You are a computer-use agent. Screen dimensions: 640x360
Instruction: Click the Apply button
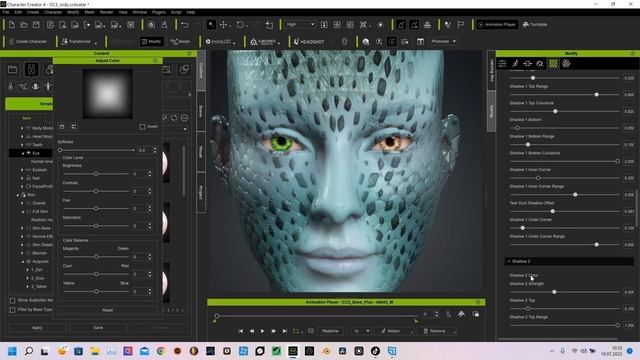[x=37, y=328]
